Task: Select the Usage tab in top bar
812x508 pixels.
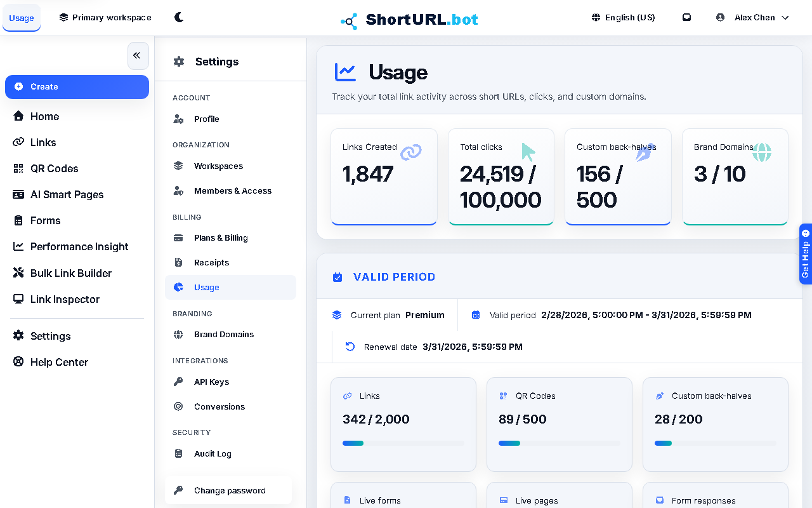Action: pyautogui.click(x=22, y=18)
